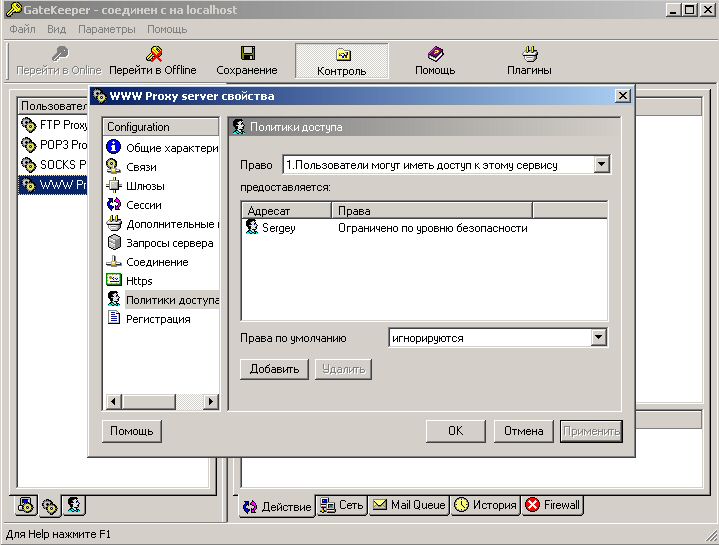Click the Сохранение floppy disk icon

coord(248,53)
